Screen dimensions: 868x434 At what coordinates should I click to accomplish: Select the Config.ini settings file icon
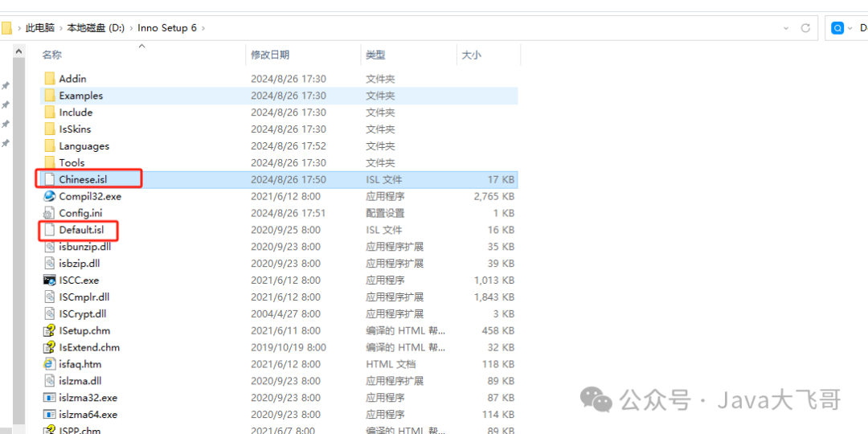coord(50,212)
